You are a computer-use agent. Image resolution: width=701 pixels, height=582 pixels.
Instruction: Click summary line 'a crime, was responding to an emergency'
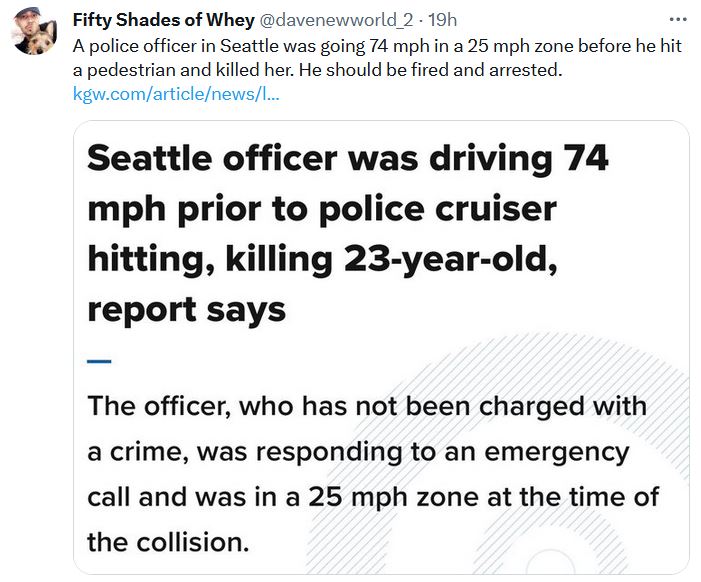click(359, 452)
